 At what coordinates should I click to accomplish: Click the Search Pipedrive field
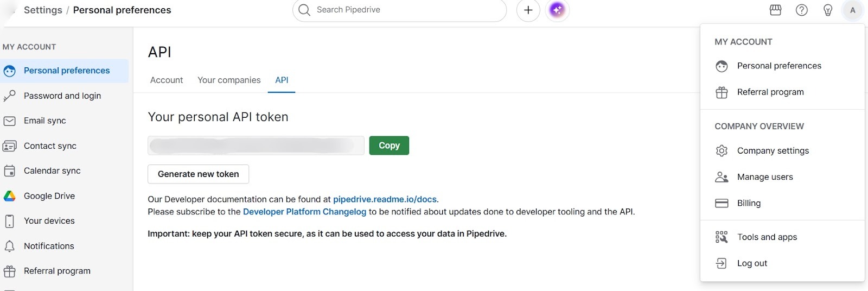tap(401, 10)
